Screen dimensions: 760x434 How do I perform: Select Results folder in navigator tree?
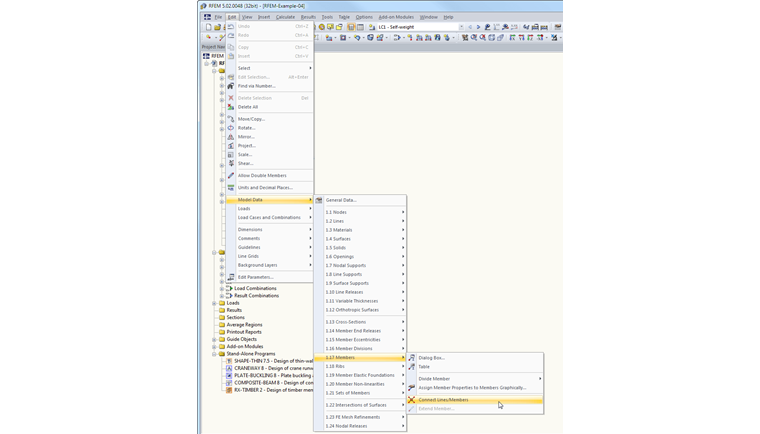point(234,310)
